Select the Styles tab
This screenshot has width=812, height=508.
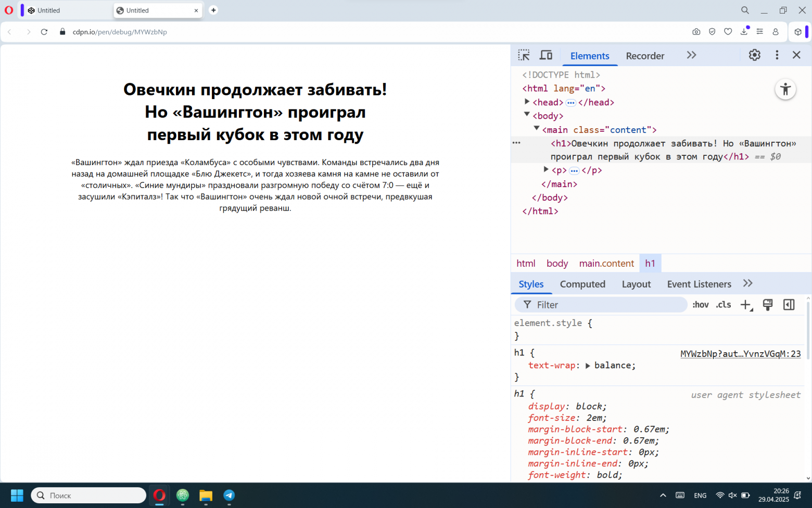click(x=531, y=284)
